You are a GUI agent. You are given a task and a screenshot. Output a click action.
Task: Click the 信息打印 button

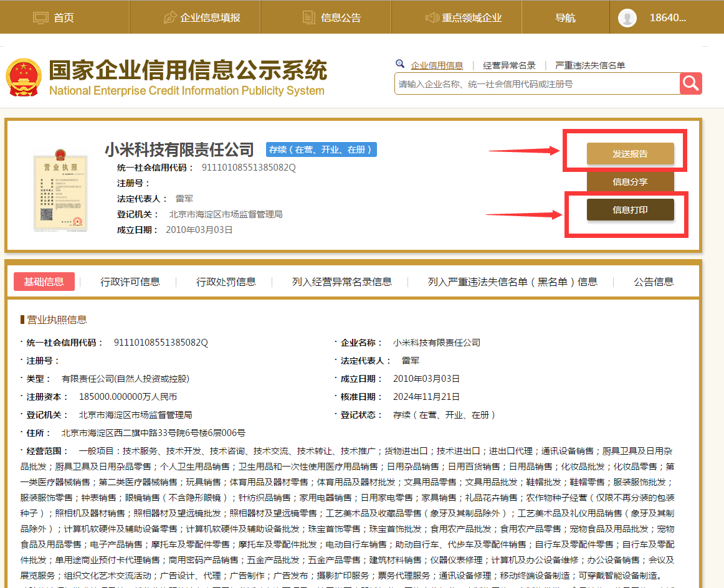631,210
